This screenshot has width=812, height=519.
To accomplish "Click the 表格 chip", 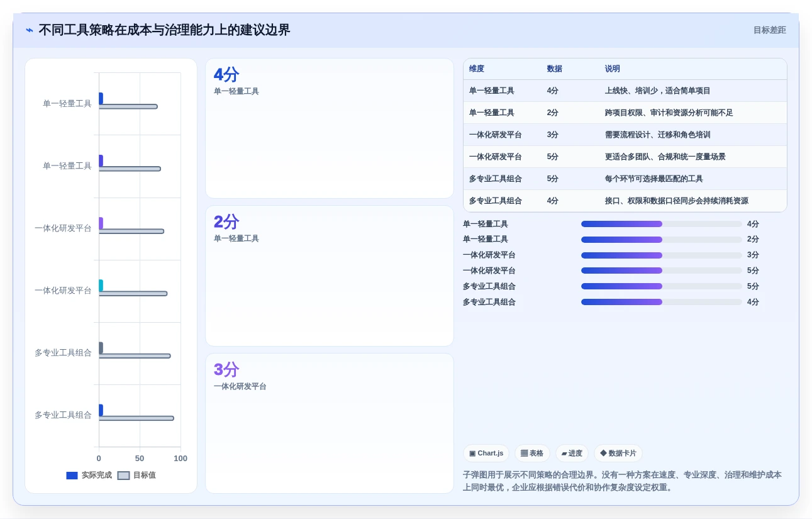I will (532, 453).
